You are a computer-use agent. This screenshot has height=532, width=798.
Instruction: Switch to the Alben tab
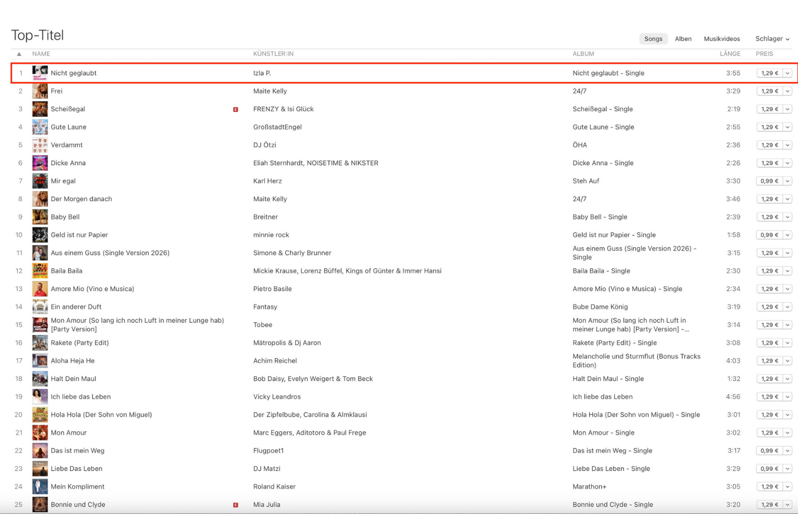[x=683, y=39]
